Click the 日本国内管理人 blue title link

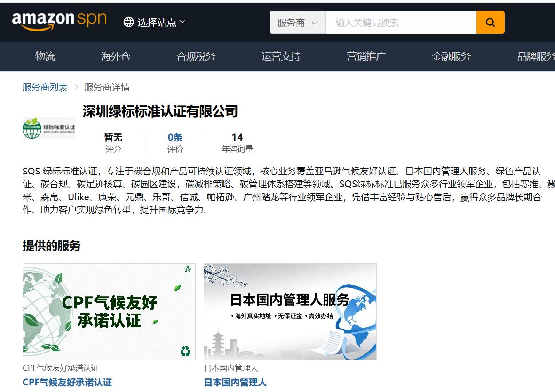click(235, 382)
